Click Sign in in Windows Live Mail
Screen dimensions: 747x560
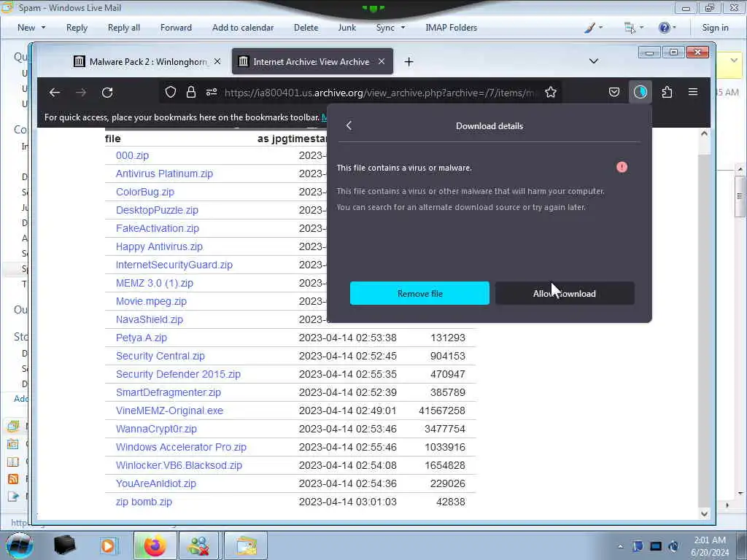[715, 28]
